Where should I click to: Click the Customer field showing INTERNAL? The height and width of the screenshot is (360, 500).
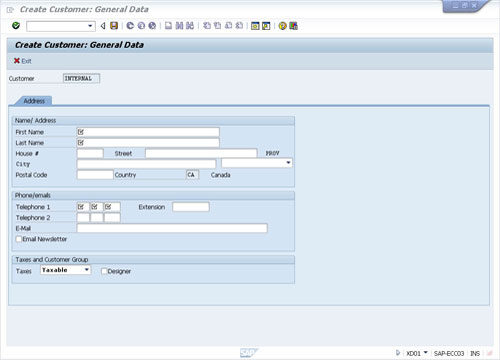(x=81, y=78)
